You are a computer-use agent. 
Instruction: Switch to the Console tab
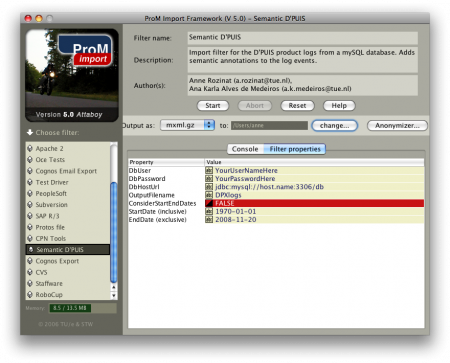tap(245, 149)
